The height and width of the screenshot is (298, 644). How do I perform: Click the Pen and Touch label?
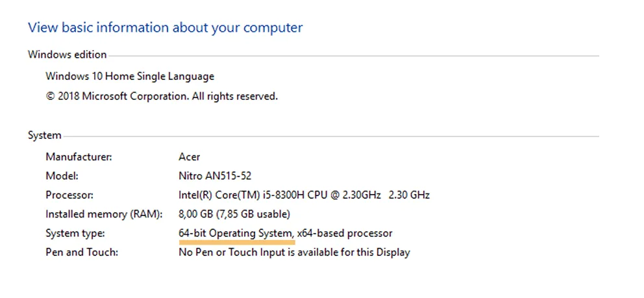[82, 252]
